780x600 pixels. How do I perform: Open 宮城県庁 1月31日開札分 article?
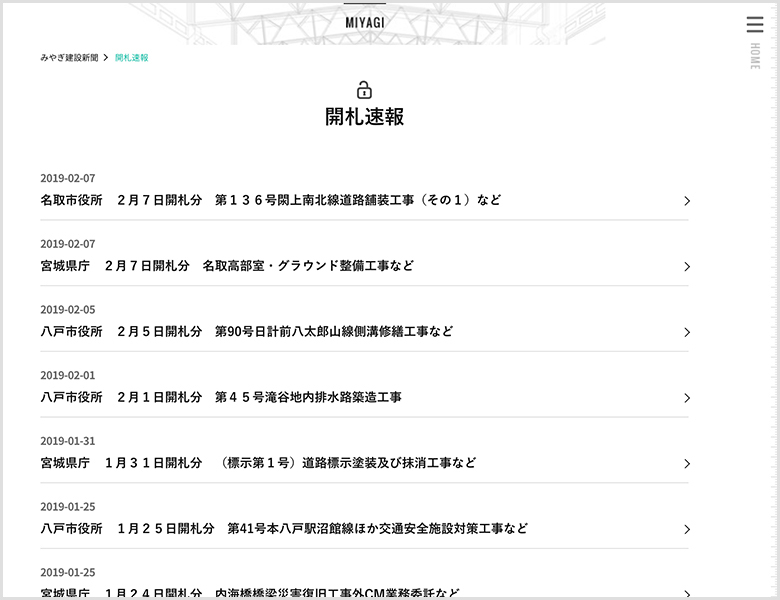pyautogui.click(x=258, y=463)
